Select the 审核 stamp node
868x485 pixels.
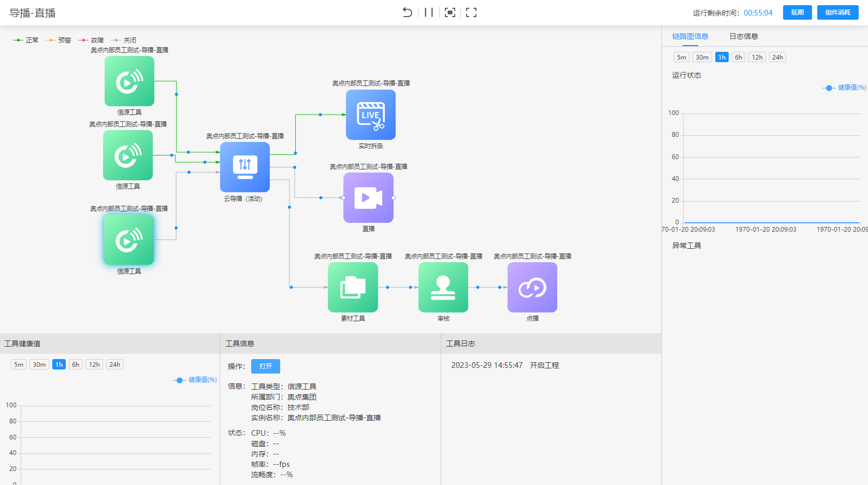pyautogui.click(x=443, y=288)
